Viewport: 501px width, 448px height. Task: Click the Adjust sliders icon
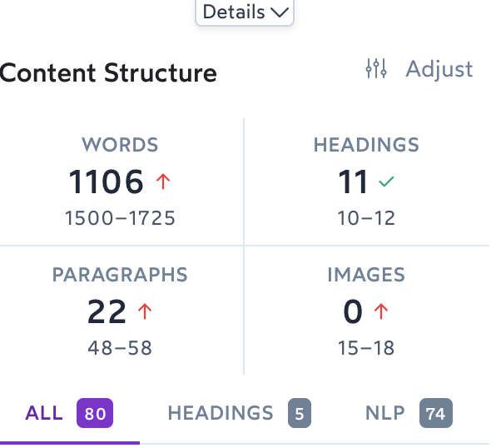pos(376,68)
